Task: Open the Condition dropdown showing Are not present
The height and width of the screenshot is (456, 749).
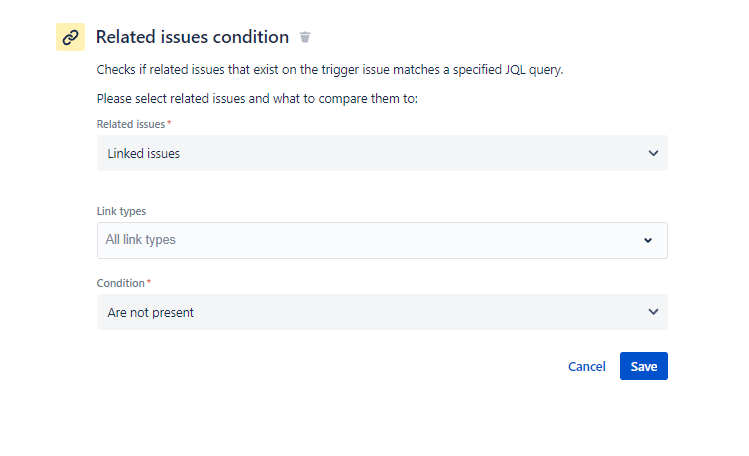Action: click(382, 312)
